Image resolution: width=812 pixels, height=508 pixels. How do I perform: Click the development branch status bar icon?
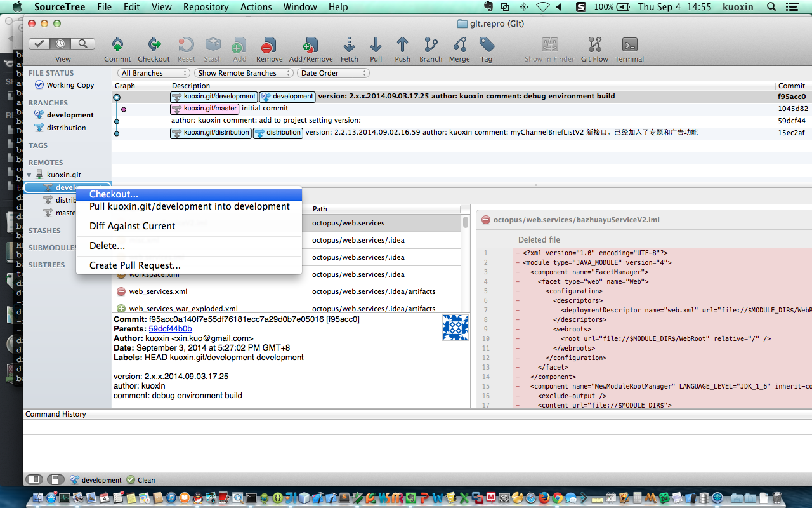tap(74, 480)
